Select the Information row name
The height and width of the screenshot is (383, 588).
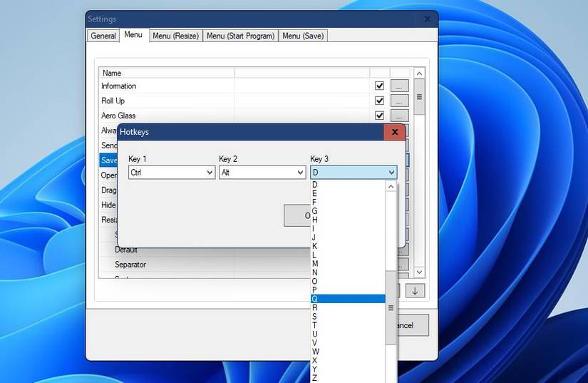(x=118, y=86)
